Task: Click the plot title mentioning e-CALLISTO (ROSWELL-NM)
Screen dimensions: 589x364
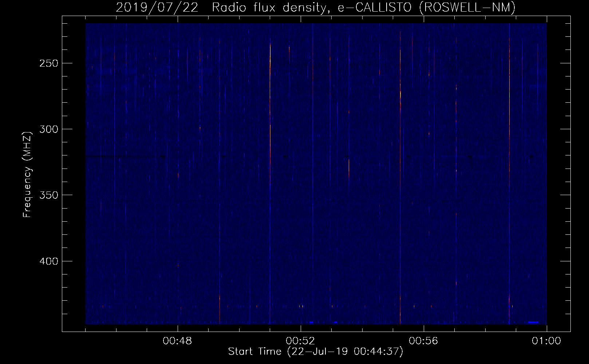Action: [x=316, y=7]
